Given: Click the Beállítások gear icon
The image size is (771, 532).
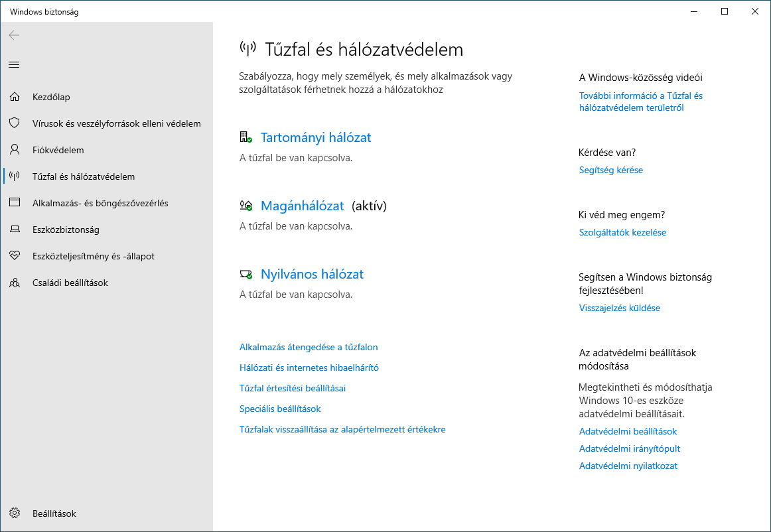Looking at the screenshot, I should pos(15,513).
